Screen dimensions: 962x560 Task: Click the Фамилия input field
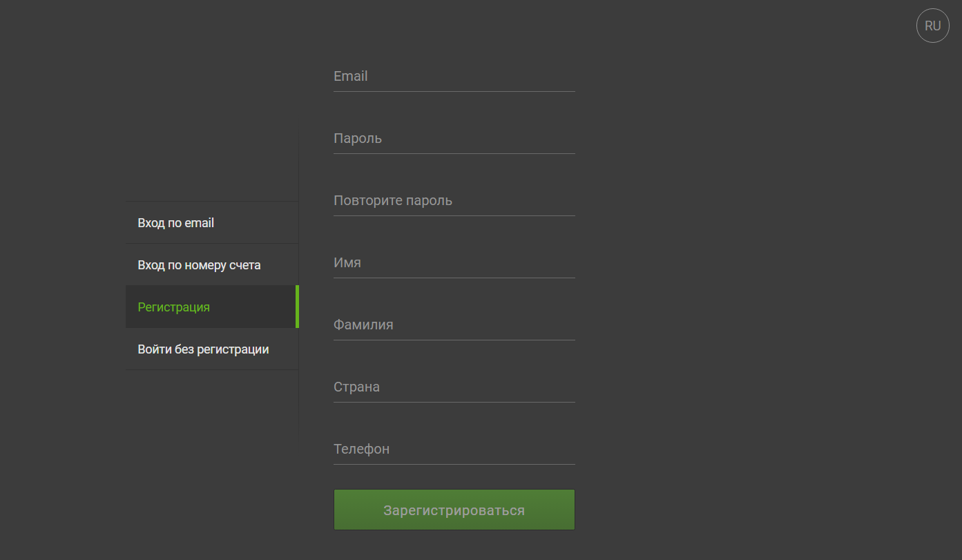tap(454, 325)
